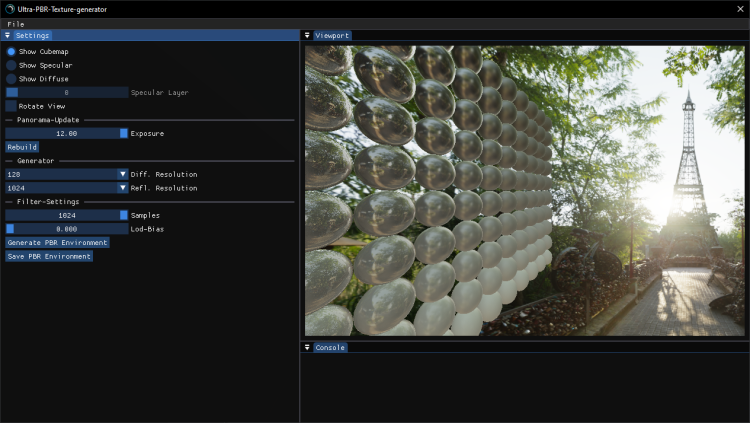The width and height of the screenshot is (750, 423).
Task: Select the Show Cubemap radio button
Action: point(11,51)
